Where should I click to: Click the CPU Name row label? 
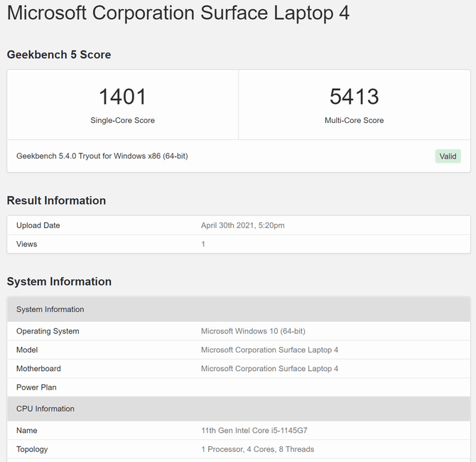click(x=27, y=431)
